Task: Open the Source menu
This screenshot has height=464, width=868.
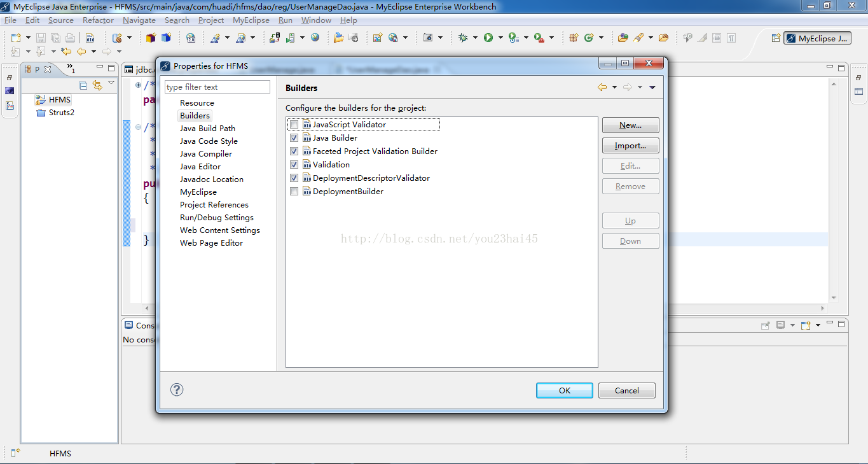Action: (61, 20)
